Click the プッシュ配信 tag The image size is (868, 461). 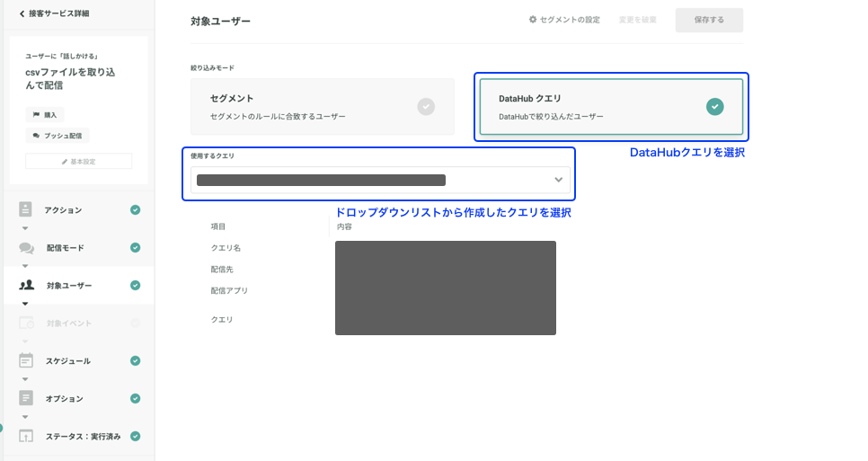point(57,136)
